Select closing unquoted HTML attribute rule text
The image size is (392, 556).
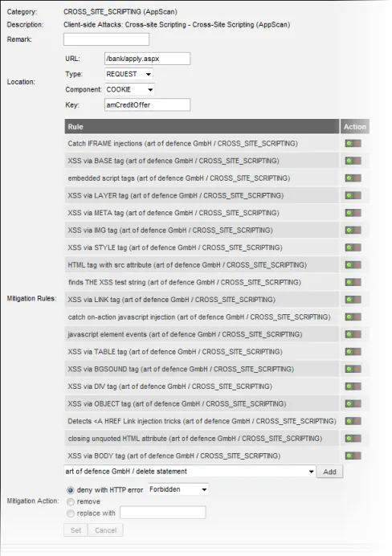(195, 439)
